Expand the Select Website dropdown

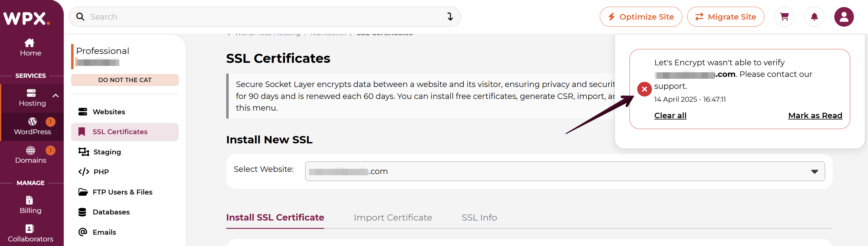pos(814,172)
